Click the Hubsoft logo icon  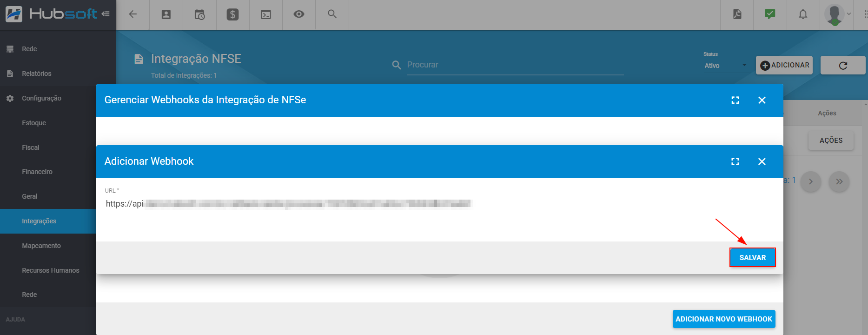pos(14,14)
